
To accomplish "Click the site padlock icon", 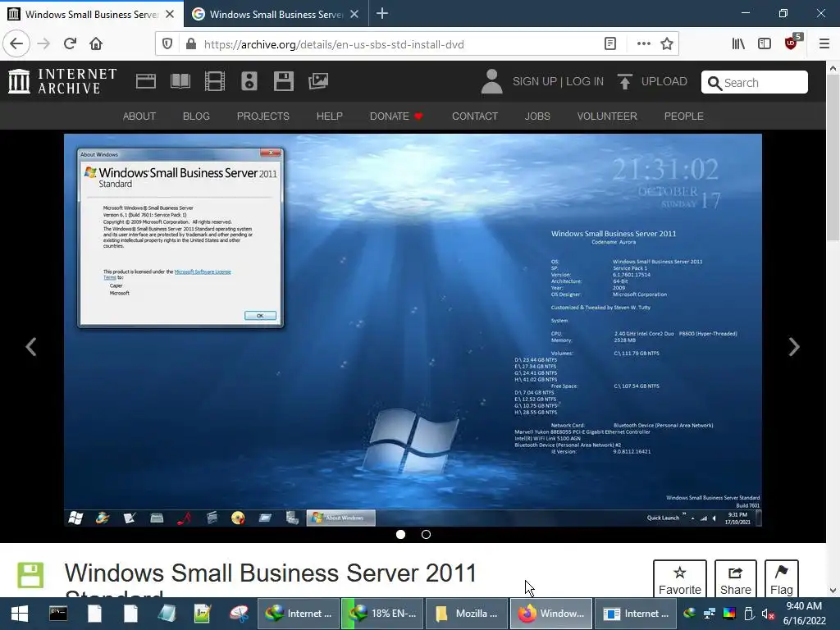I will pos(190,44).
